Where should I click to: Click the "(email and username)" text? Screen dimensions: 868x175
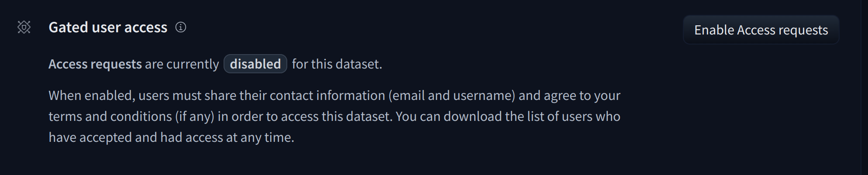[451, 96]
